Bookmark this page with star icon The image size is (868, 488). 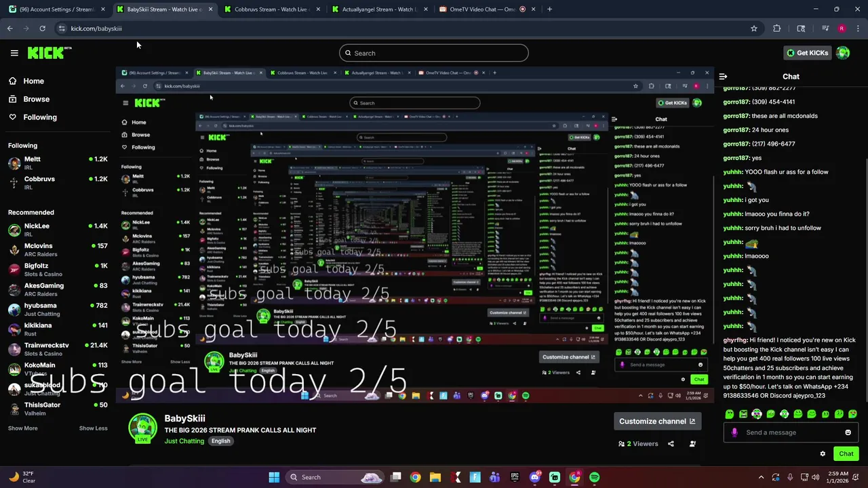753,28
